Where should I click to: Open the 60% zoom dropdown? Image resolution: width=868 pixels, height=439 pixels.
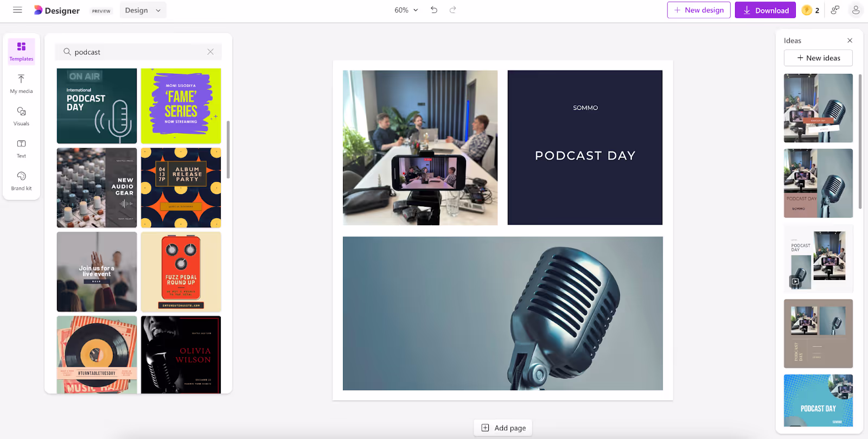406,10
